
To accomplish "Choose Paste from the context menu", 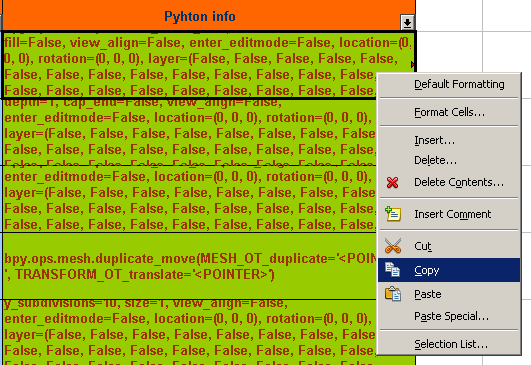I will tap(449, 294).
